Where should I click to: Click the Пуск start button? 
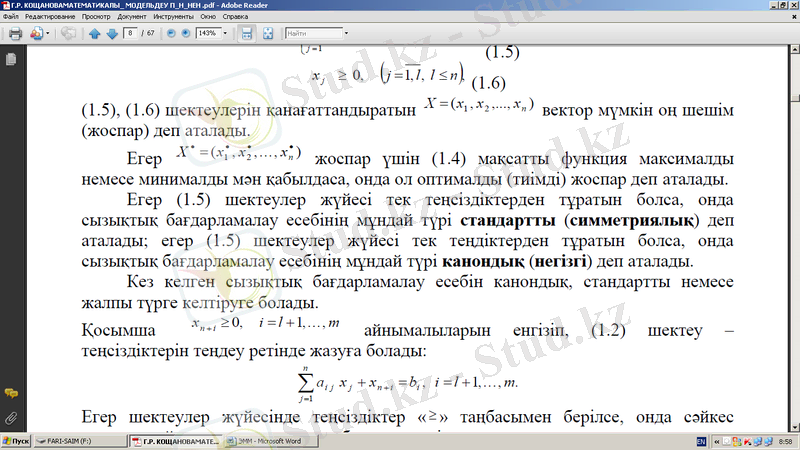click(x=16, y=440)
